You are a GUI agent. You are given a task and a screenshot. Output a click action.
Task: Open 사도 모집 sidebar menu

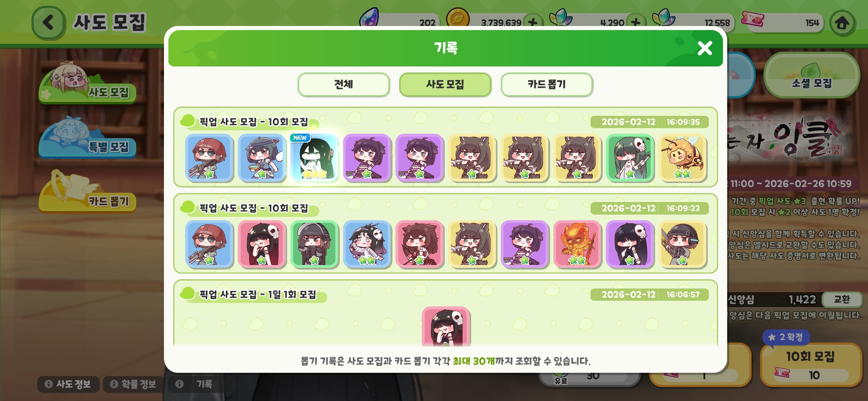coord(87,84)
